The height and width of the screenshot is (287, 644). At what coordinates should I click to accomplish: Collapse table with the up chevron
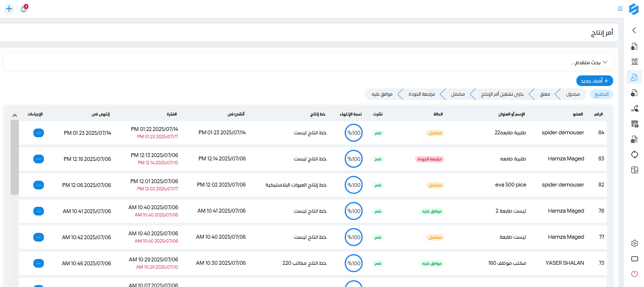(14, 115)
